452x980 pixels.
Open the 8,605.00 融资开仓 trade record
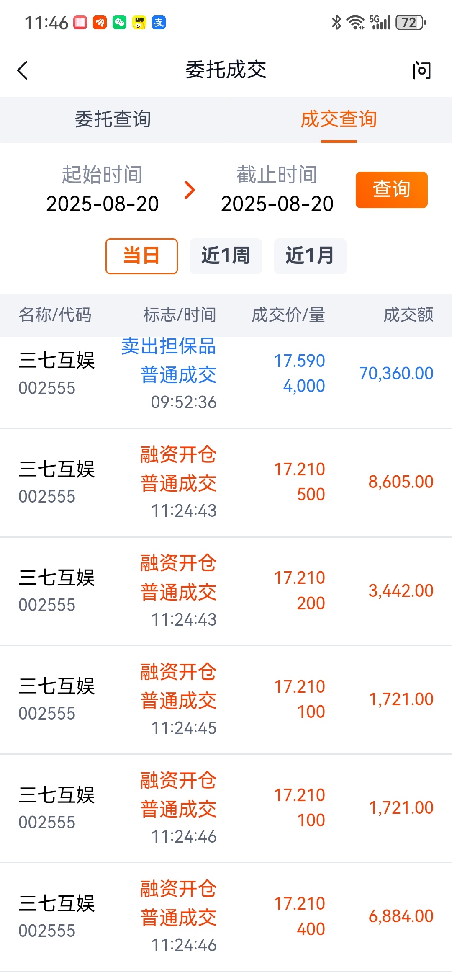[x=226, y=482]
